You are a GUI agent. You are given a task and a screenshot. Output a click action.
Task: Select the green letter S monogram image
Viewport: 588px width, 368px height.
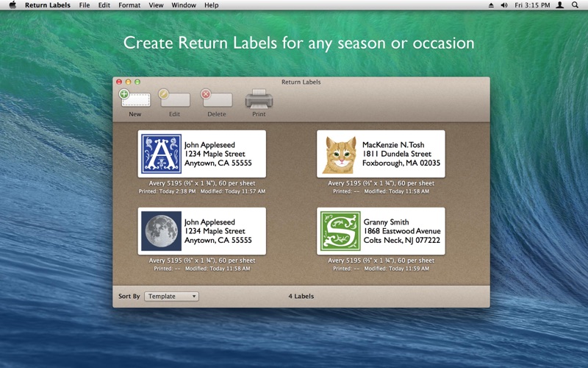point(340,231)
